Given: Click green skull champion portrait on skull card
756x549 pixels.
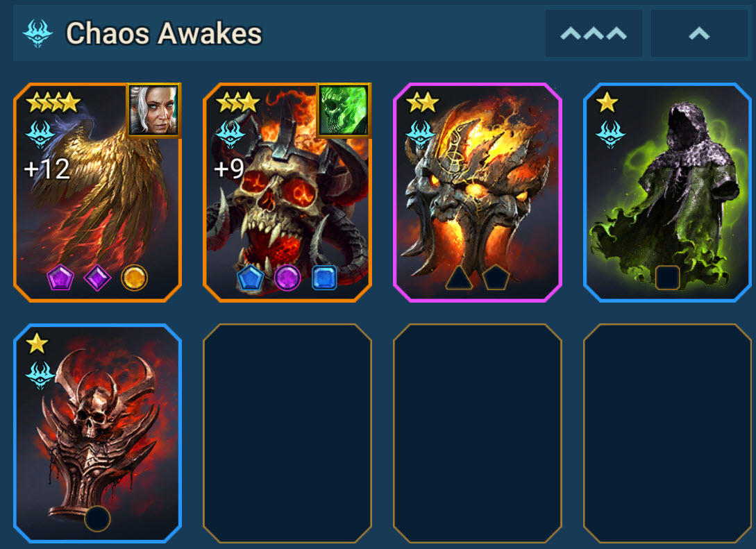Looking at the screenshot, I should point(344,110).
